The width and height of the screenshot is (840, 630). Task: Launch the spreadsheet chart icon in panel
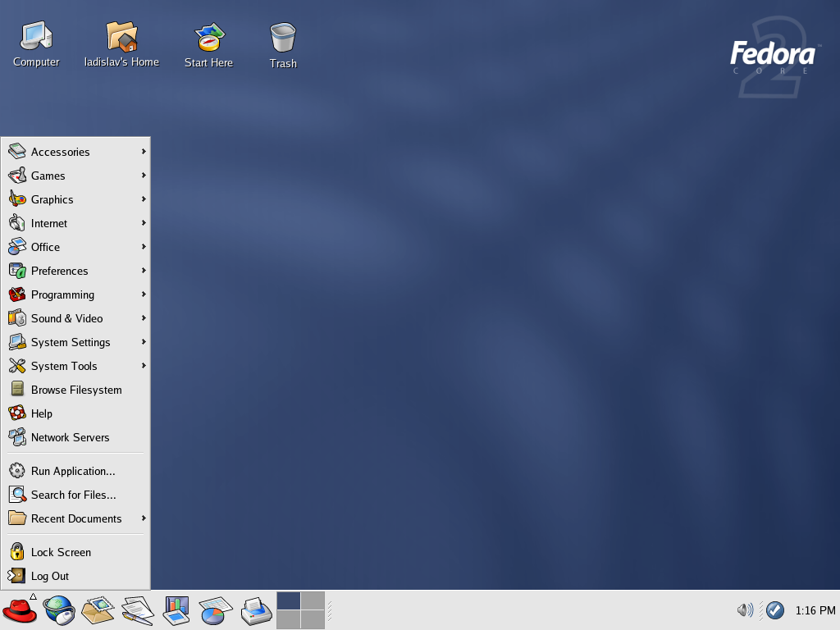(x=216, y=610)
